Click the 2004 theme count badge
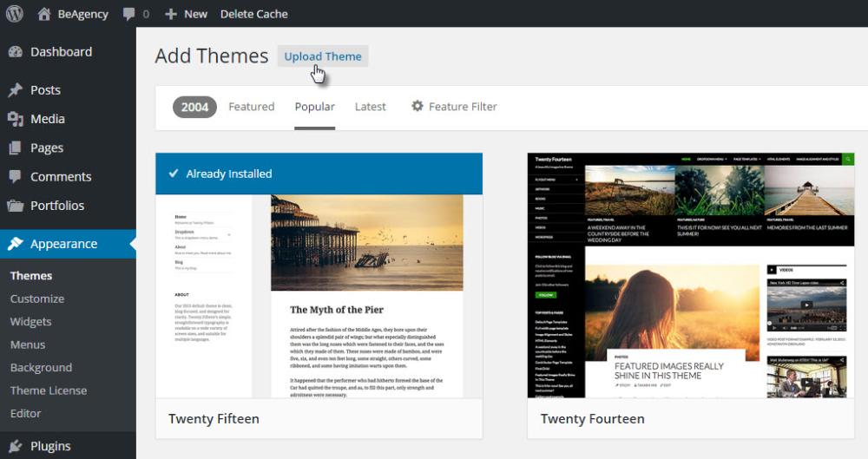Viewport: 868px width, 459px height. click(194, 107)
